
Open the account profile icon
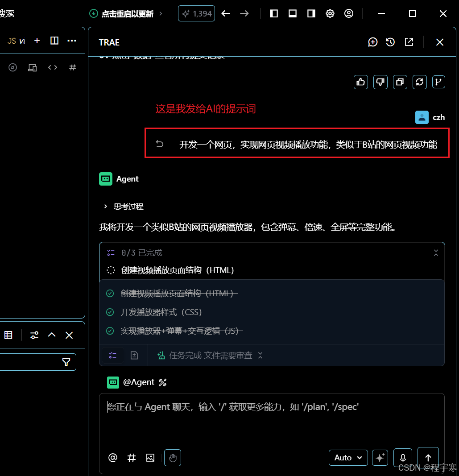coord(349,14)
